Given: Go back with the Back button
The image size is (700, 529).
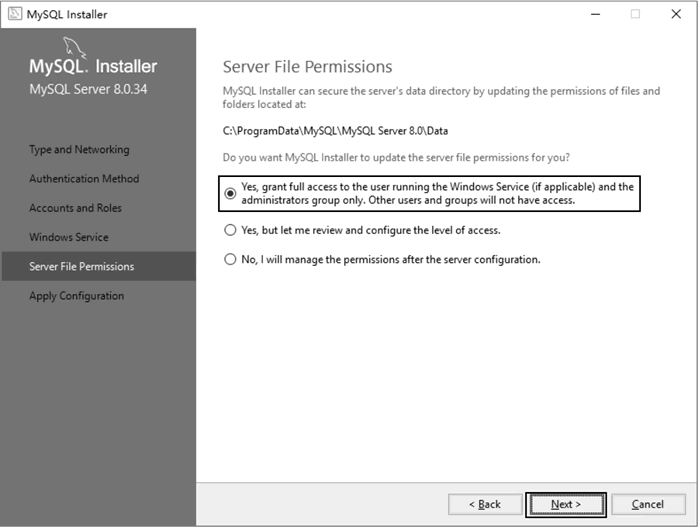Looking at the screenshot, I should click(x=485, y=504).
